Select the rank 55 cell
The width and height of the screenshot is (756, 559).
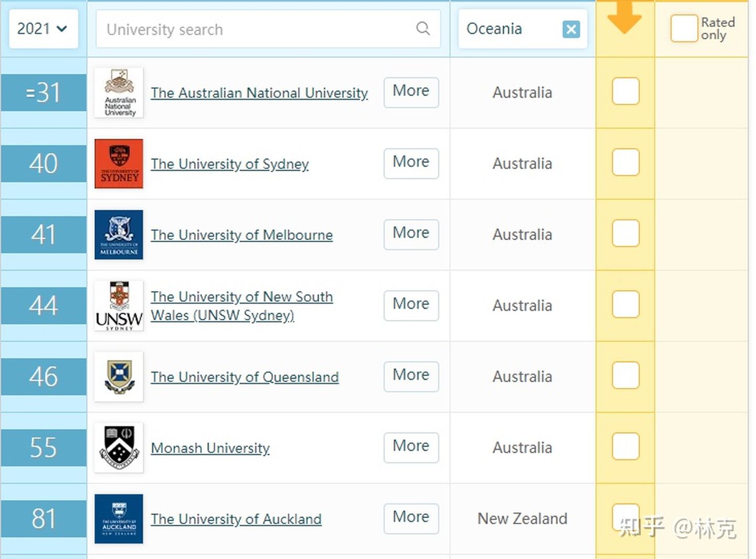tap(44, 448)
